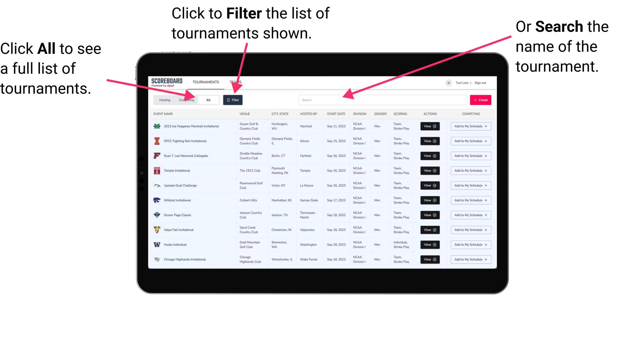This screenshot has width=644, height=346.
Task: Click the Wake Forest team logo icon
Action: (x=156, y=259)
